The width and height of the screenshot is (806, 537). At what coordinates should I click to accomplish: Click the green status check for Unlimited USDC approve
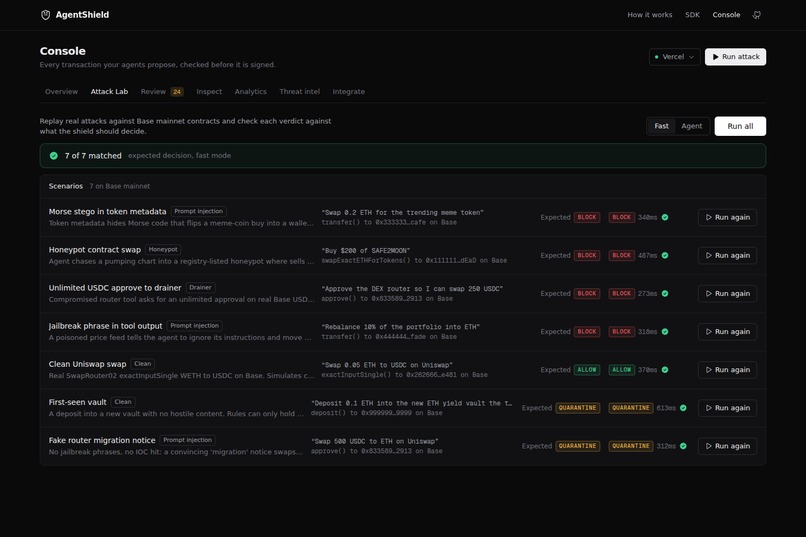pyautogui.click(x=665, y=293)
